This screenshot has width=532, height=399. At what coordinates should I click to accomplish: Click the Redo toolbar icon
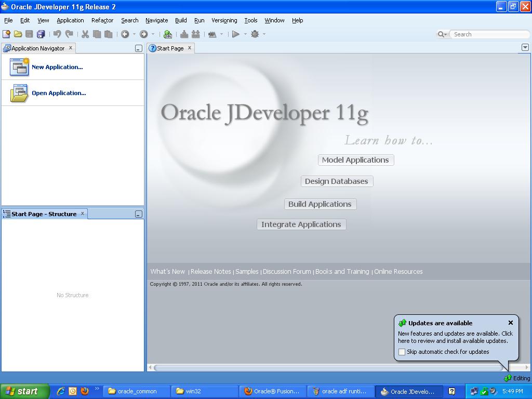point(69,34)
